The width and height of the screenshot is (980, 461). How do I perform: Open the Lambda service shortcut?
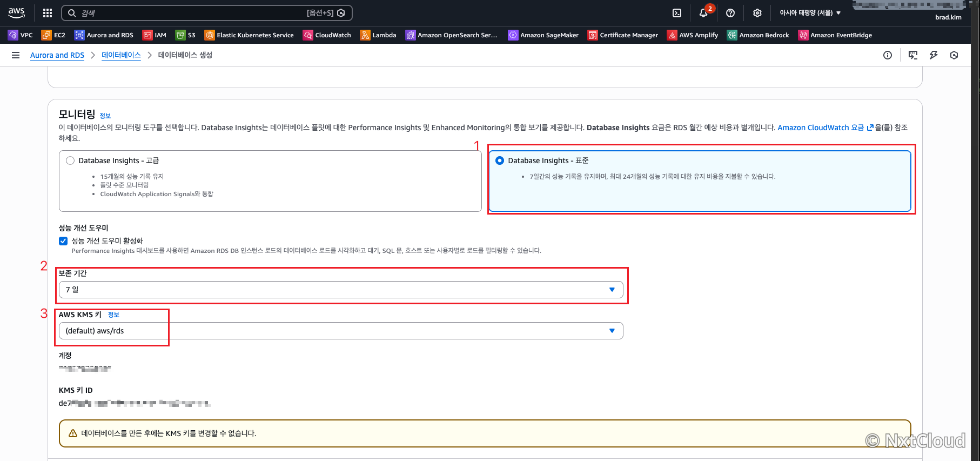click(378, 35)
